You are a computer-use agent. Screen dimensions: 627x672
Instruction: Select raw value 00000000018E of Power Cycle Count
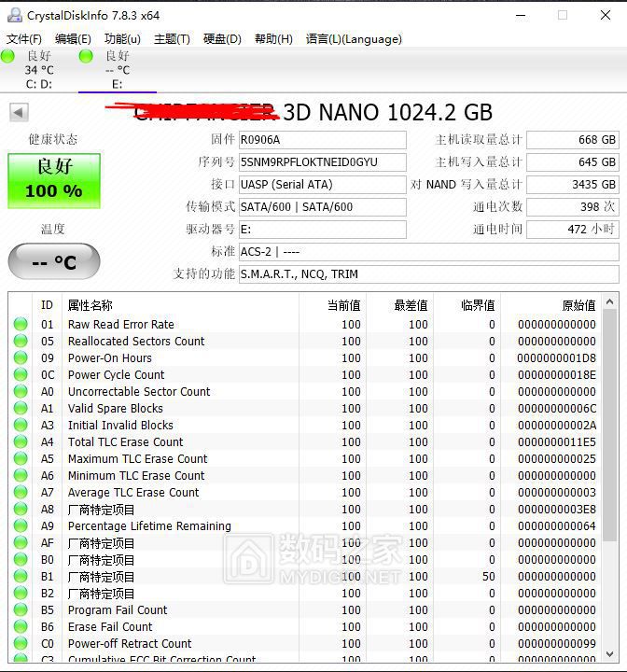pos(556,375)
